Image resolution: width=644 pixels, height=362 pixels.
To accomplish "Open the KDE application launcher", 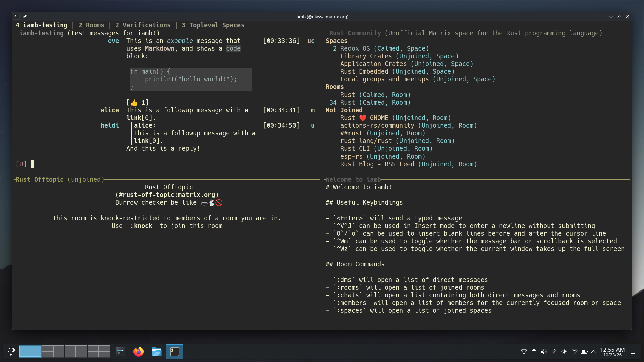I will tap(11, 351).
